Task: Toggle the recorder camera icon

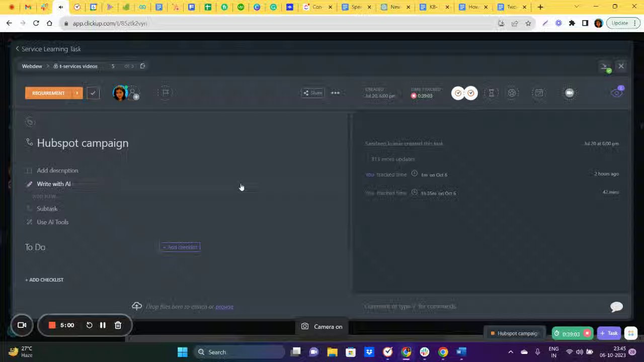Action: 22,325
